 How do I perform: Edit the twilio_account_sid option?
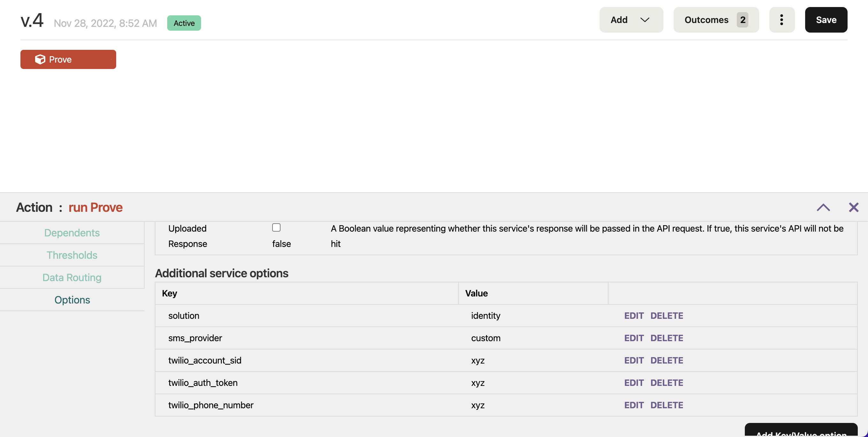634,360
